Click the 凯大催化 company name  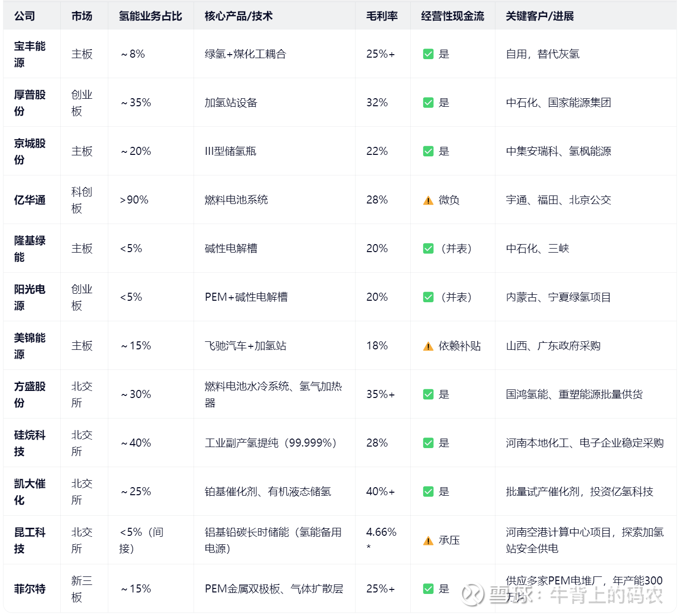30,492
